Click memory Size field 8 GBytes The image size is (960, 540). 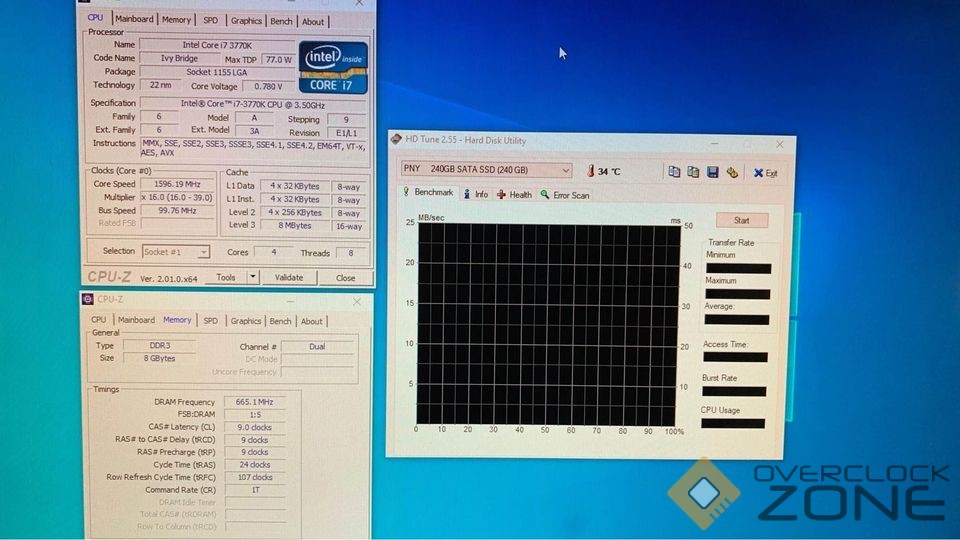tap(160, 358)
